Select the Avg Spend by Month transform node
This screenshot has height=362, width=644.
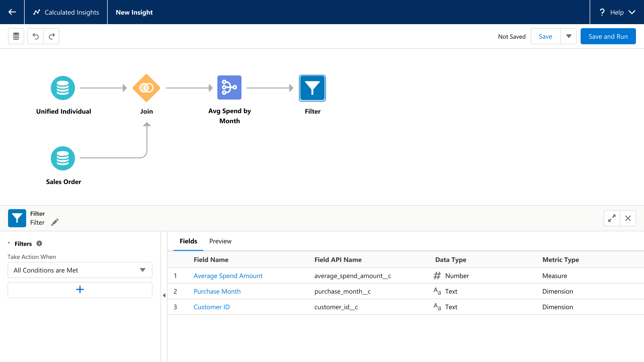(229, 87)
